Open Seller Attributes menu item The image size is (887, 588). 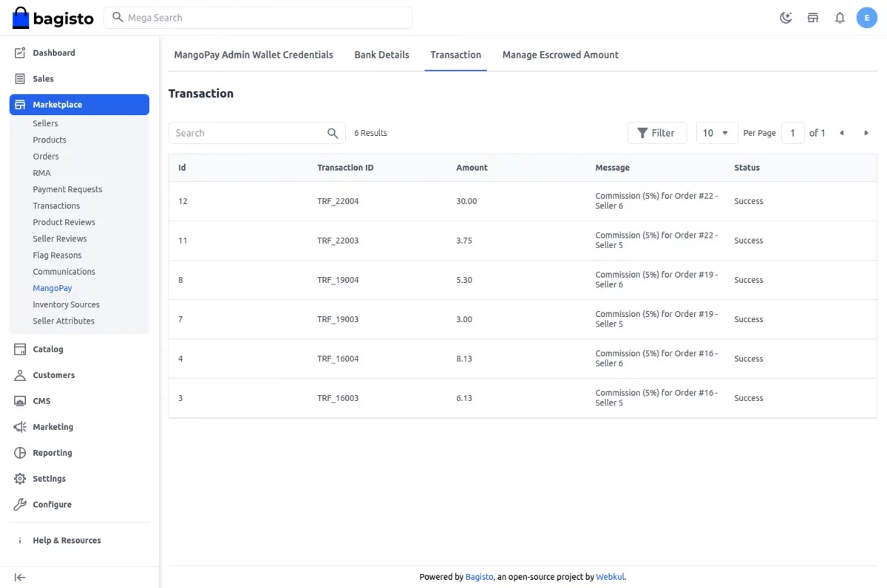(x=64, y=321)
